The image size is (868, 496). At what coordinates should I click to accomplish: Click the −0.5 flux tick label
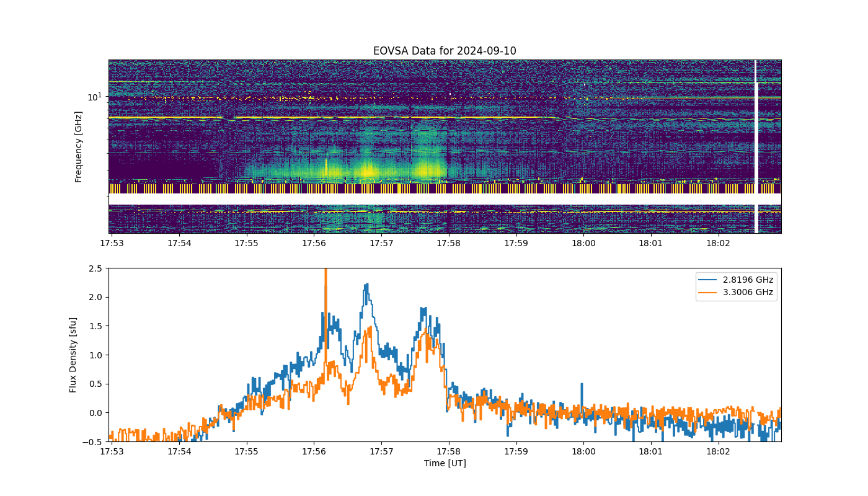point(93,442)
